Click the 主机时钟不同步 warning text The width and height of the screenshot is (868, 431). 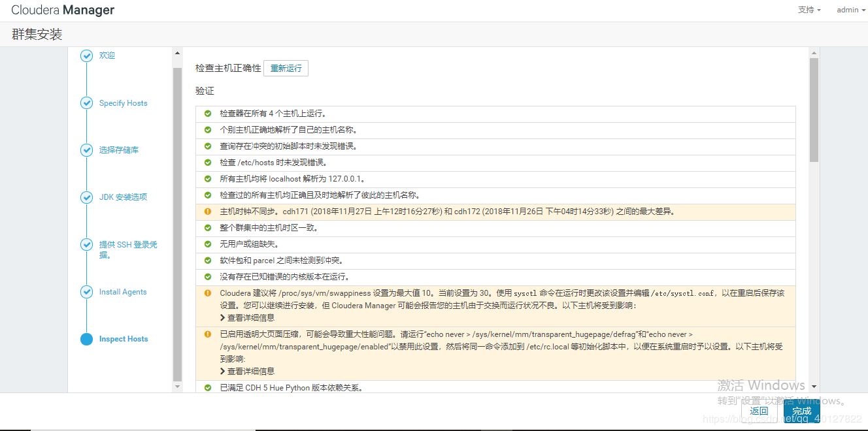click(x=448, y=212)
